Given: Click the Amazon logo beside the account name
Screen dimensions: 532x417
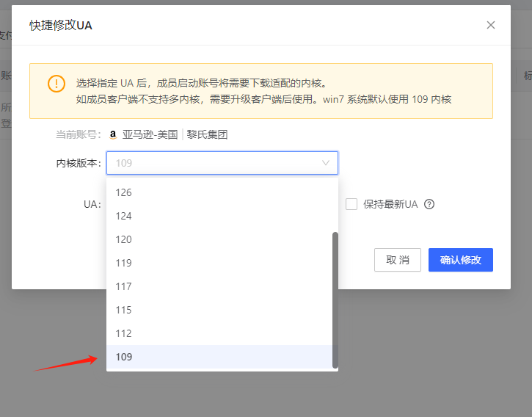Looking at the screenshot, I should pos(113,135).
